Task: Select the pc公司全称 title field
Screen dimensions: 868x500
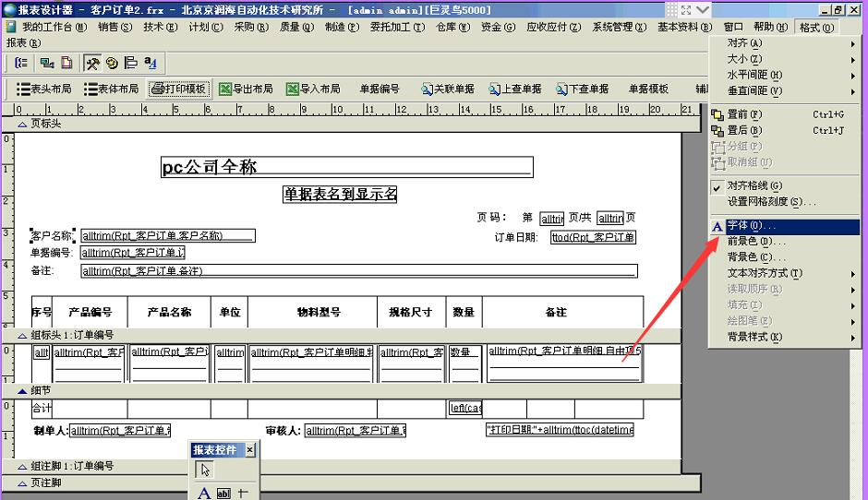Action: pyautogui.click(x=346, y=167)
